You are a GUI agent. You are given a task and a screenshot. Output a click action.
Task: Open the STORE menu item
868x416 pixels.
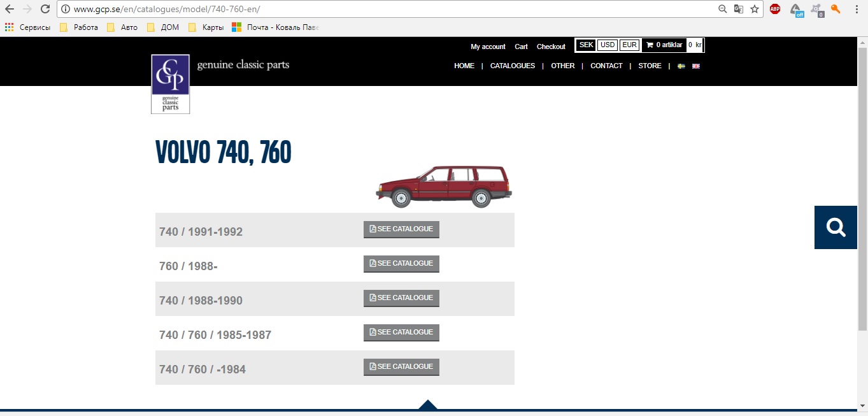[x=650, y=66]
